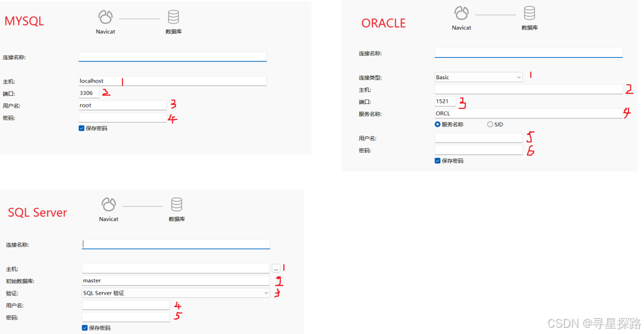Click the Navicat icon in the ORACLE panel
The image size is (644, 334).
pos(461,13)
